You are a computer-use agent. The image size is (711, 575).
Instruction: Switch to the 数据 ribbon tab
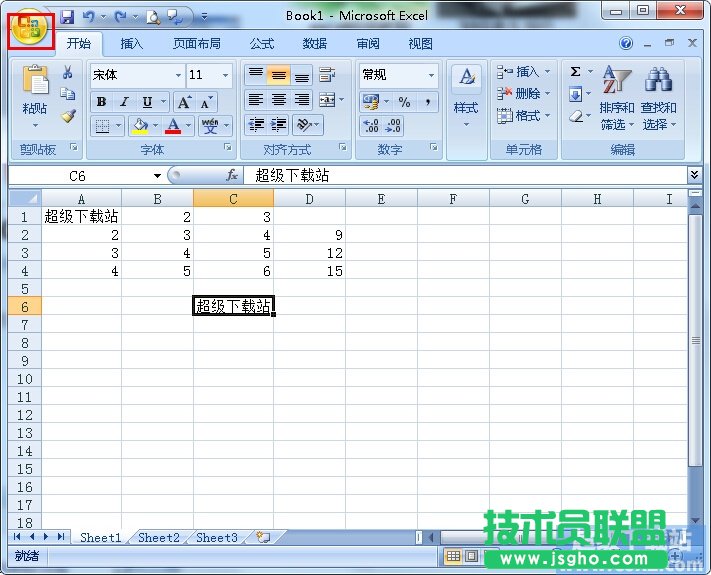pos(315,44)
